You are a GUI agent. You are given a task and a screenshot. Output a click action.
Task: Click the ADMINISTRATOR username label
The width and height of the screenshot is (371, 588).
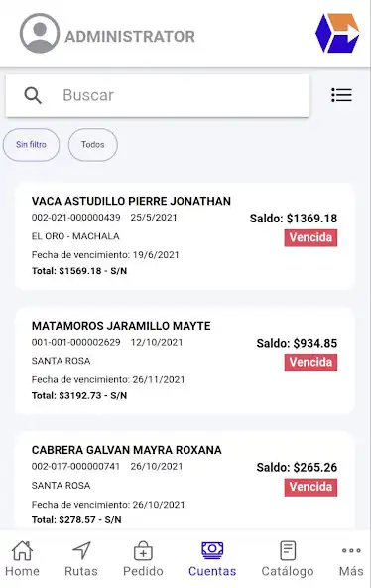pos(130,37)
